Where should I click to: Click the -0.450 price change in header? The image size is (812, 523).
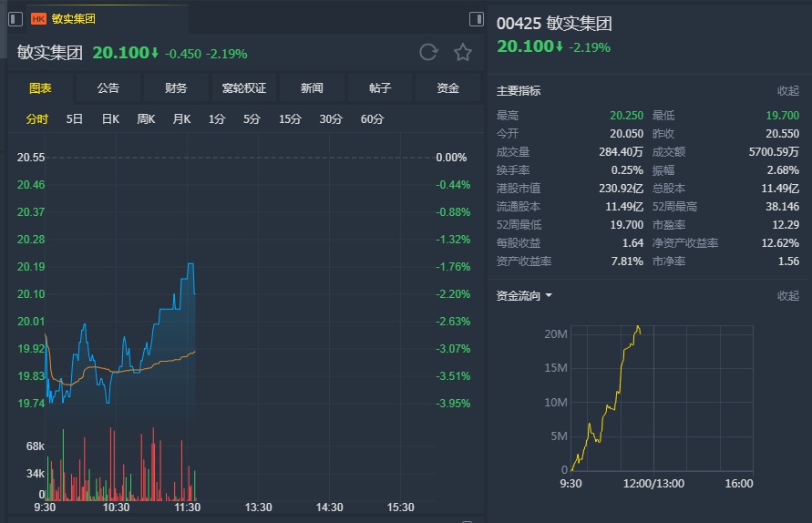point(183,54)
